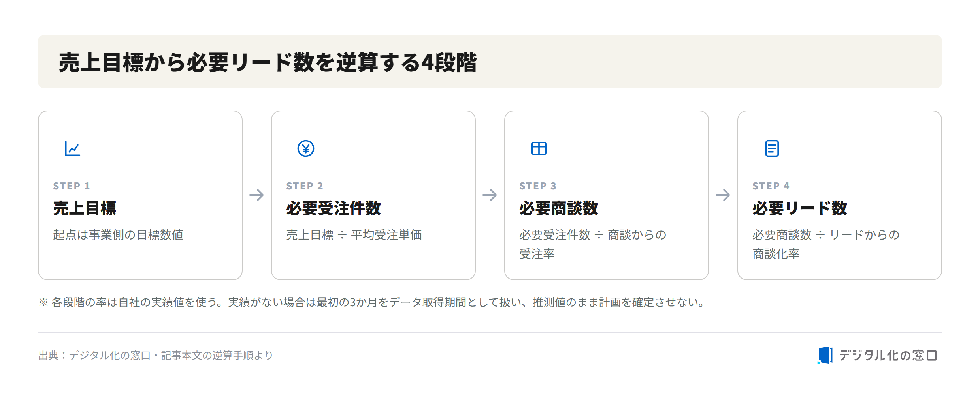
Task: Click the formula 売上目標 ÷ 平均受注単価
Action: [354, 235]
